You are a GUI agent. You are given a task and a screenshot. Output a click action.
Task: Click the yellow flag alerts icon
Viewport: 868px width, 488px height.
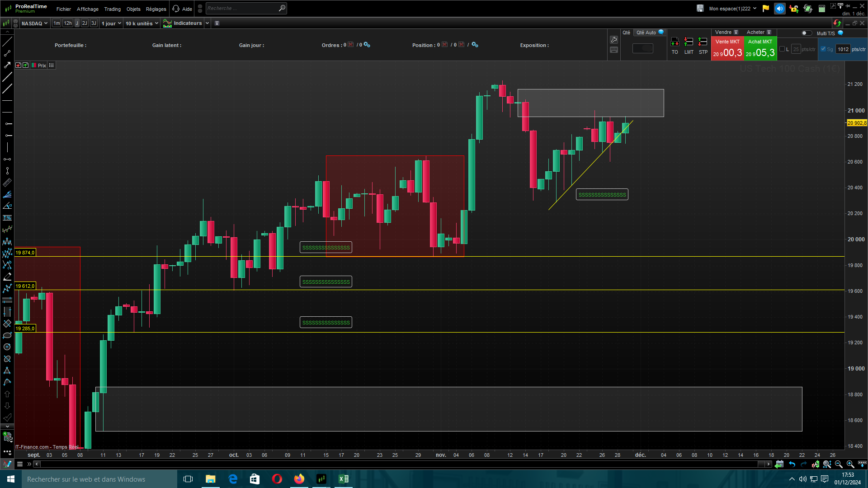point(766,9)
